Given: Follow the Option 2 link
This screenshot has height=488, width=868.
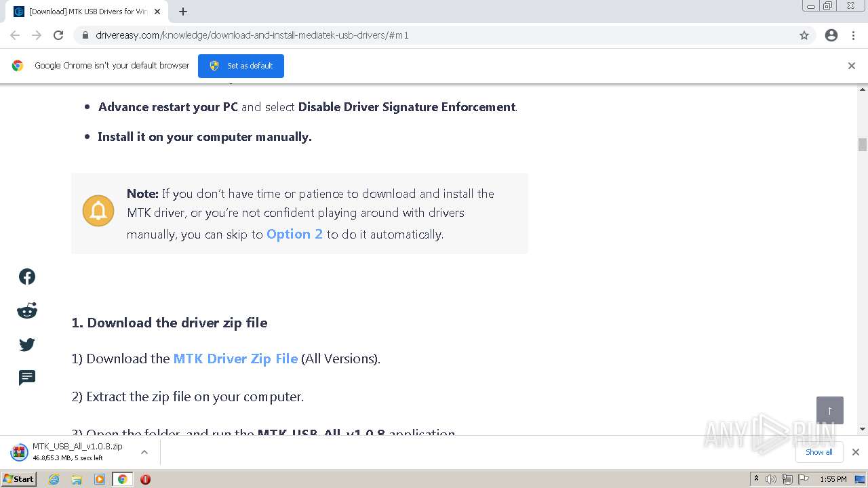Looking at the screenshot, I should pos(294,234).
